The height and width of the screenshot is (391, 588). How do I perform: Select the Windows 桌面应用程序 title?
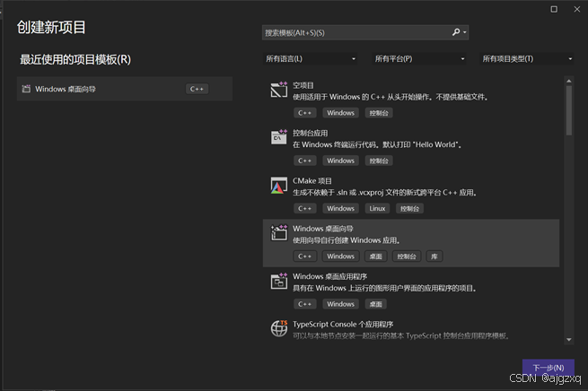tap(330, 276)
